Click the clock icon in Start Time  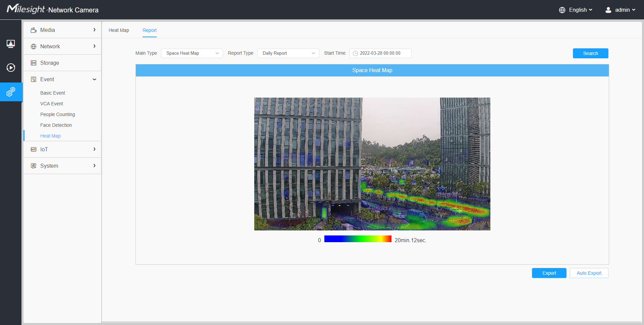[x=356, y=53]
